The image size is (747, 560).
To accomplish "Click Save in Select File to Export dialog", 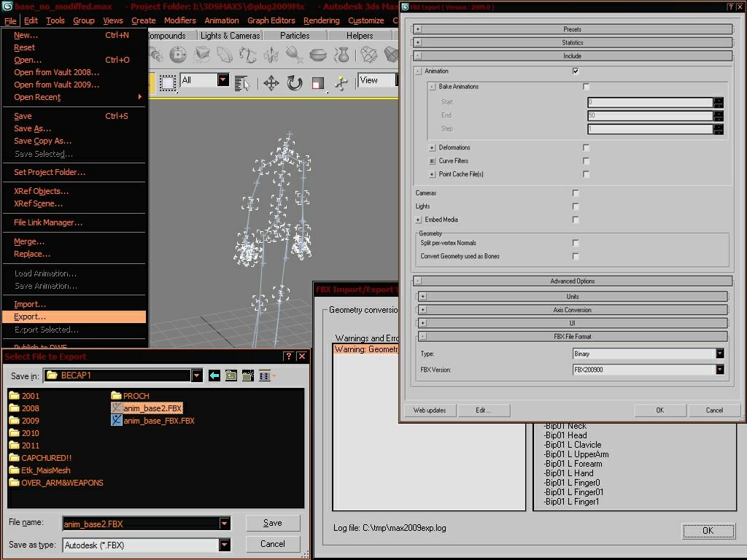I will (273, 523).
